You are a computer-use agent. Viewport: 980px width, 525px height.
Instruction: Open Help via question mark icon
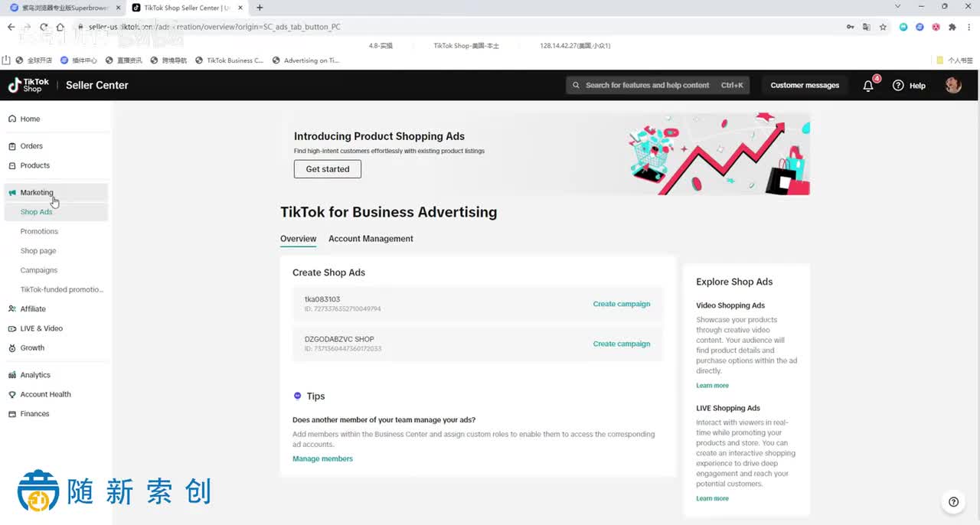(x=899, y=86)
